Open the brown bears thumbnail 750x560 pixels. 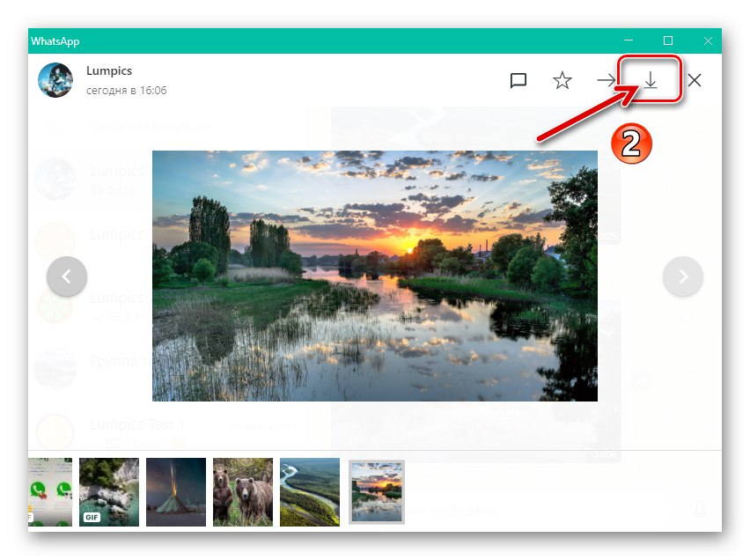point(242,491)
